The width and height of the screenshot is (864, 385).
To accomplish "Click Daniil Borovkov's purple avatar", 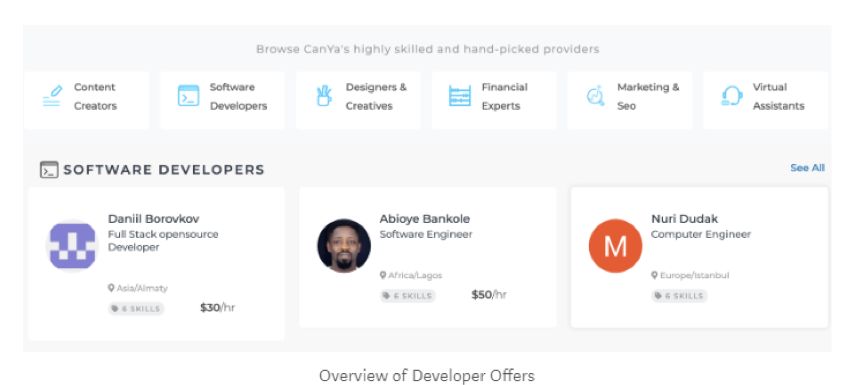I will (x=72, y=246).
